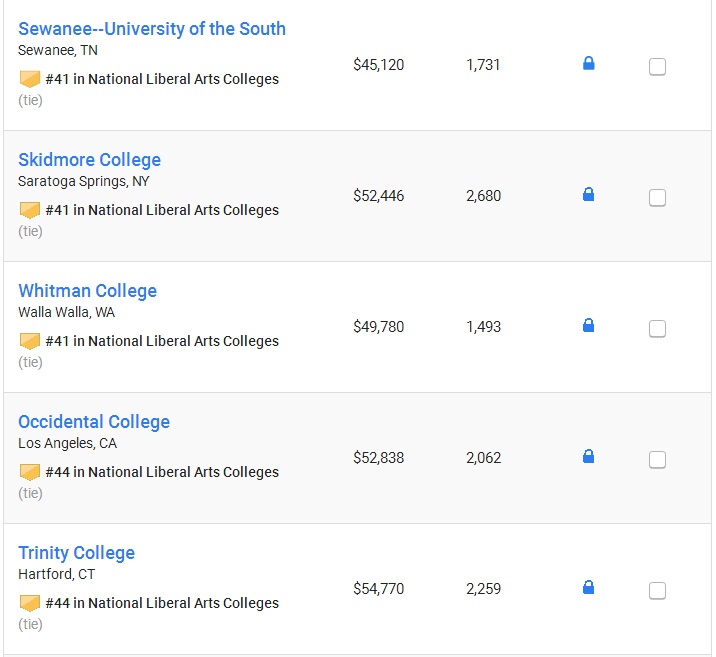Screen dimensions: 716x657
Task: Visit the Whitman College page link
Action: pos(88,291)
